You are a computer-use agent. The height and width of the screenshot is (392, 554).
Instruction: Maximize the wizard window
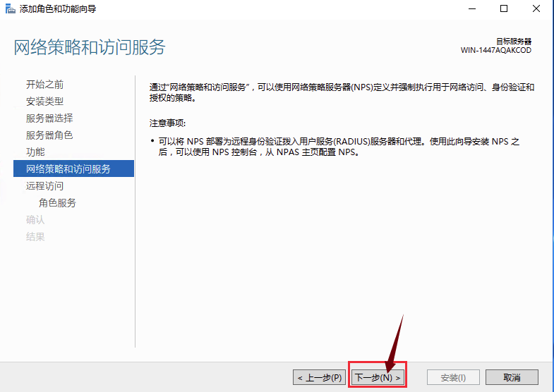(x=504, y=9)
